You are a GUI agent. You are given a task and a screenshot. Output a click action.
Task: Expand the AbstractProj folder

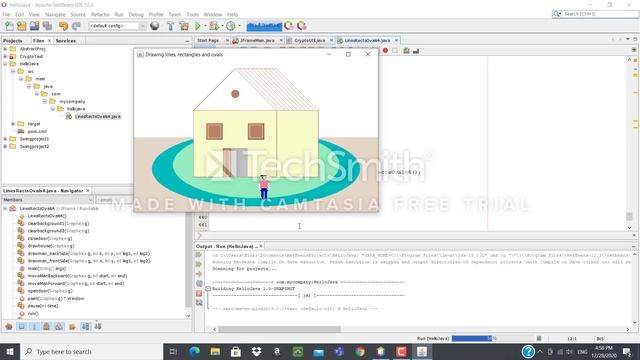(x=5, y=49)
